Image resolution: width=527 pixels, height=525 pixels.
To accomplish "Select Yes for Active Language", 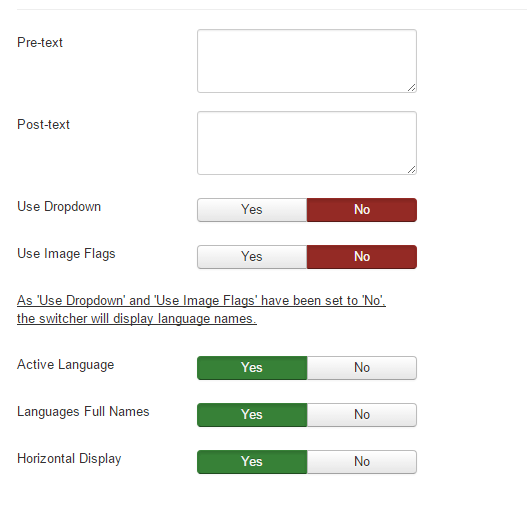I will 252,368.
